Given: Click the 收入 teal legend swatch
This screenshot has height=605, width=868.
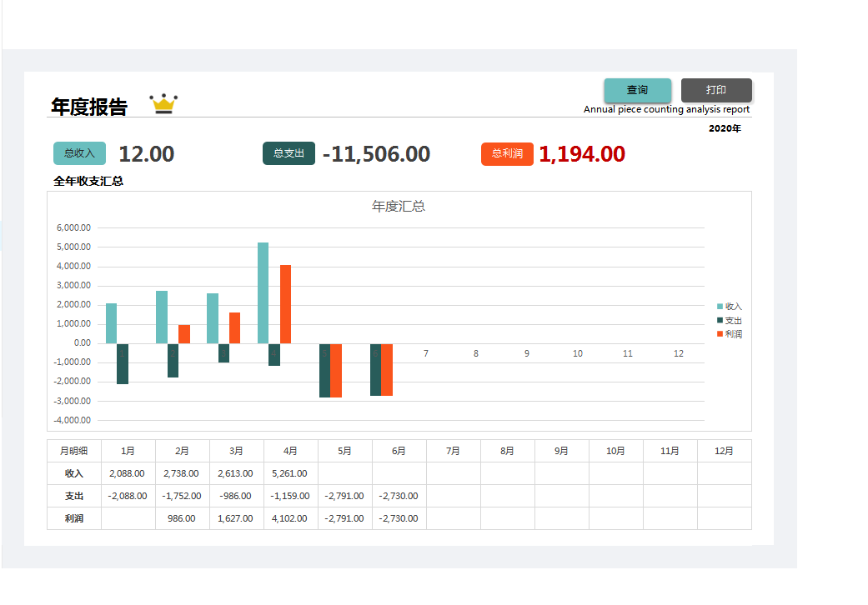Looking at the screenshot, I should (720, 307).
